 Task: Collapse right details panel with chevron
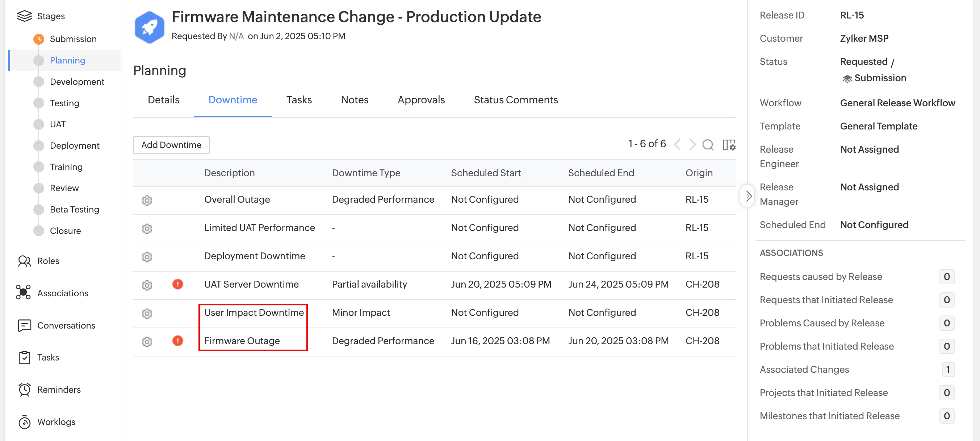[x=748, y=196]
